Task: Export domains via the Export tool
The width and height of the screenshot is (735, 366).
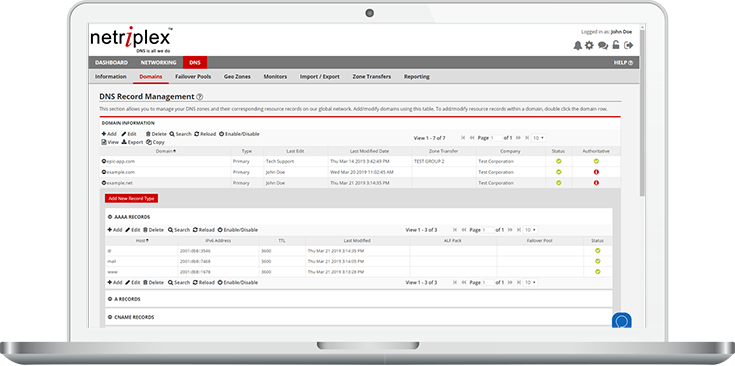Action: [132, 142]
